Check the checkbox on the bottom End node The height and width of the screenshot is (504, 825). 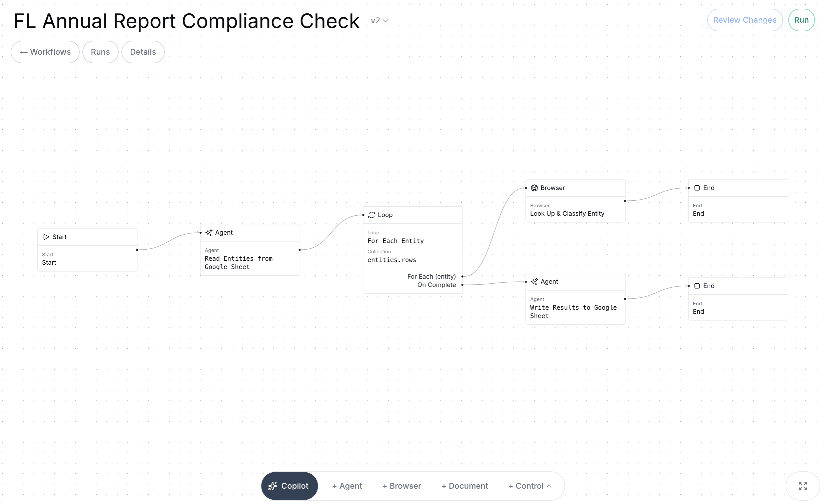point(697,286)
